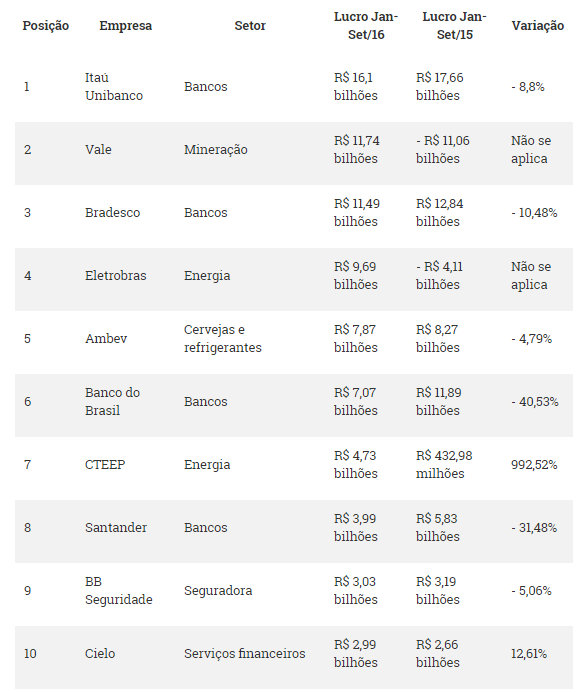
Task: Select the Vale company name
Action: pyautogui.click(x=98, y=150)
